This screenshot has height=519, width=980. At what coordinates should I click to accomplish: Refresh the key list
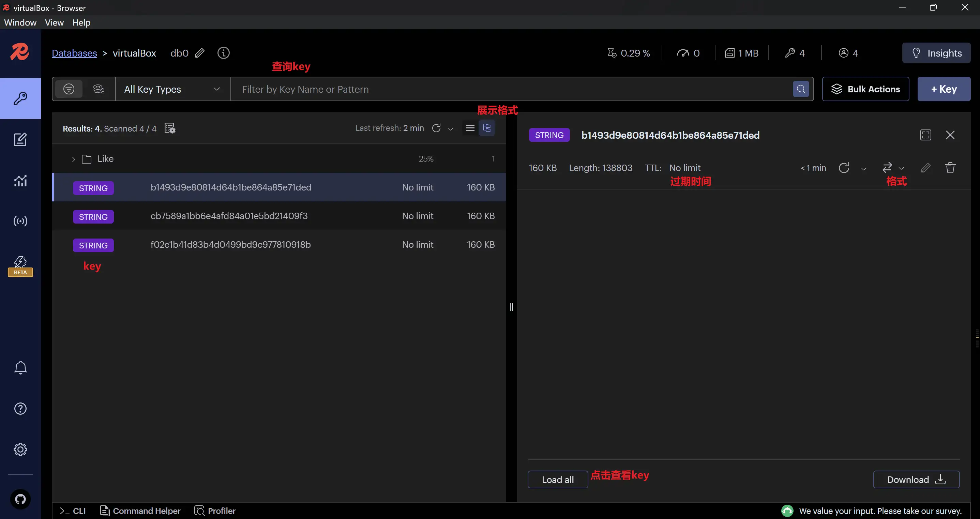click(436, 128)
